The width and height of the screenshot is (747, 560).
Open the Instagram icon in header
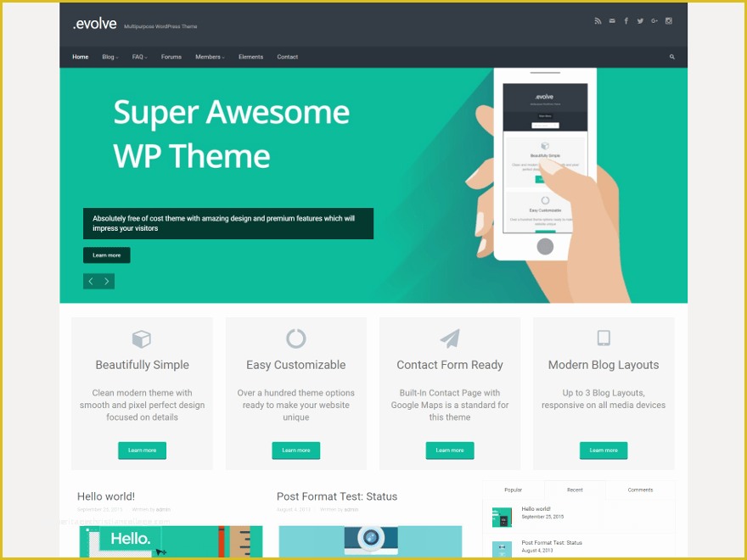click(669, 21)
